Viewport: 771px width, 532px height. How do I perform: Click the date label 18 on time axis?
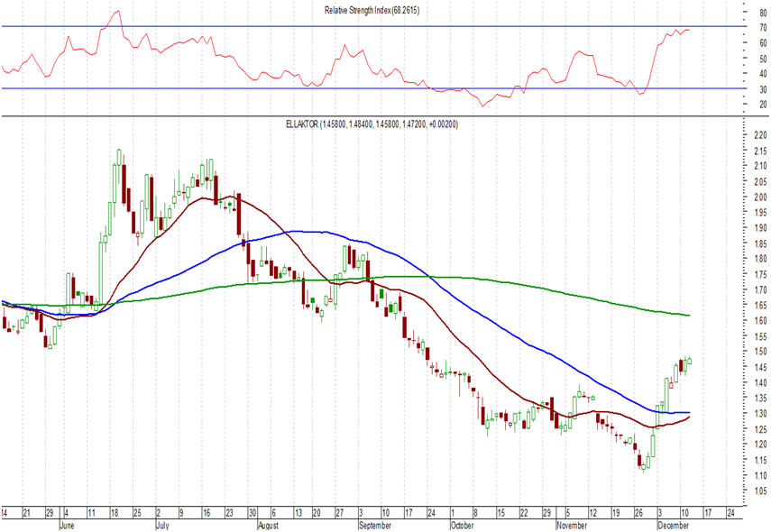115,513
